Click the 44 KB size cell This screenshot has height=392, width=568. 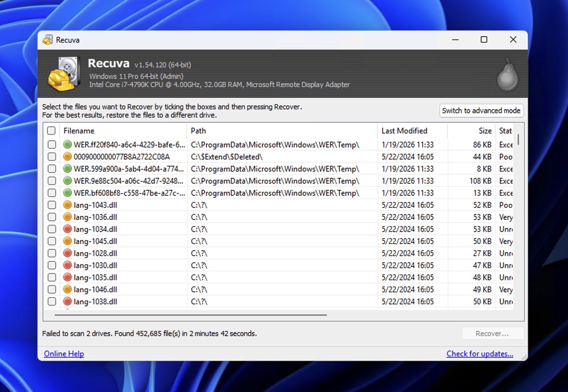(x=482, y=157)
